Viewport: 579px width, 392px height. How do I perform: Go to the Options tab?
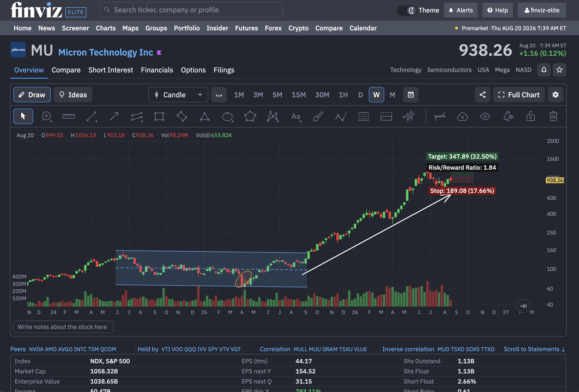193,70
